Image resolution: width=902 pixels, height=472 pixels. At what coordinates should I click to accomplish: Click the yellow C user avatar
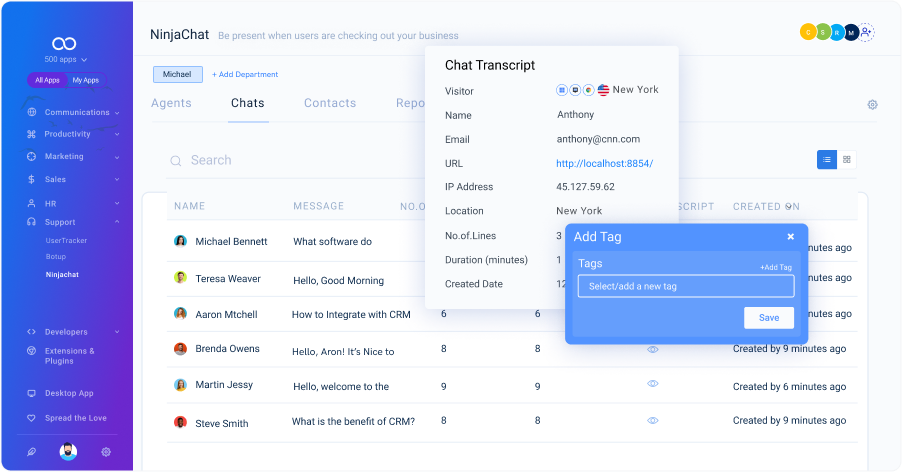pyautogui.click(x=807, y=33)
